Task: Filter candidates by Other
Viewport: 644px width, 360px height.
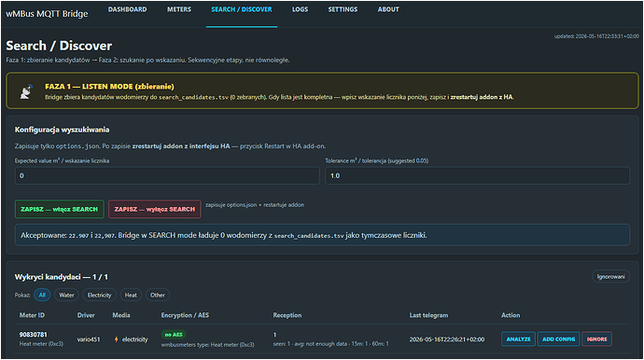Action: tap(158, 295)
